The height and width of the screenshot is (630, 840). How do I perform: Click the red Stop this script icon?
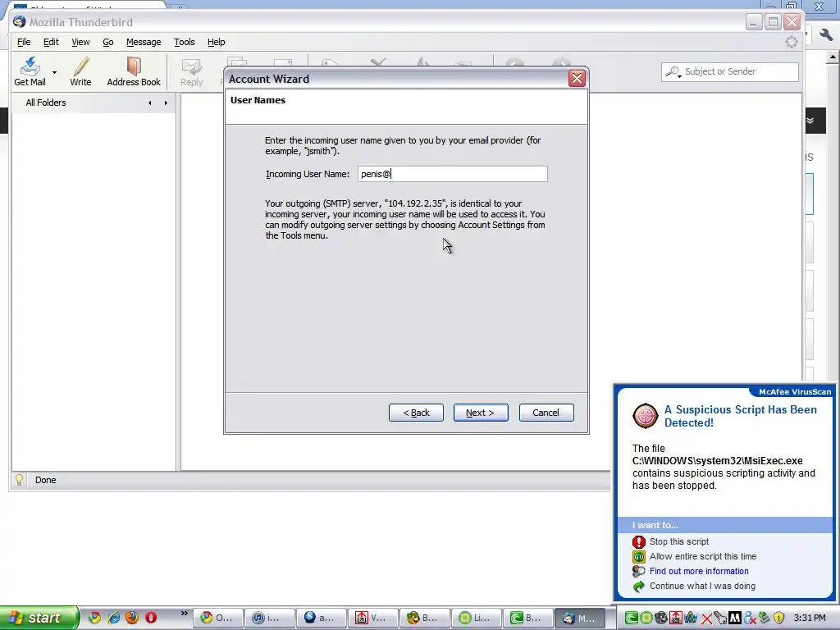pyautogui.click(x=638, y=542)
